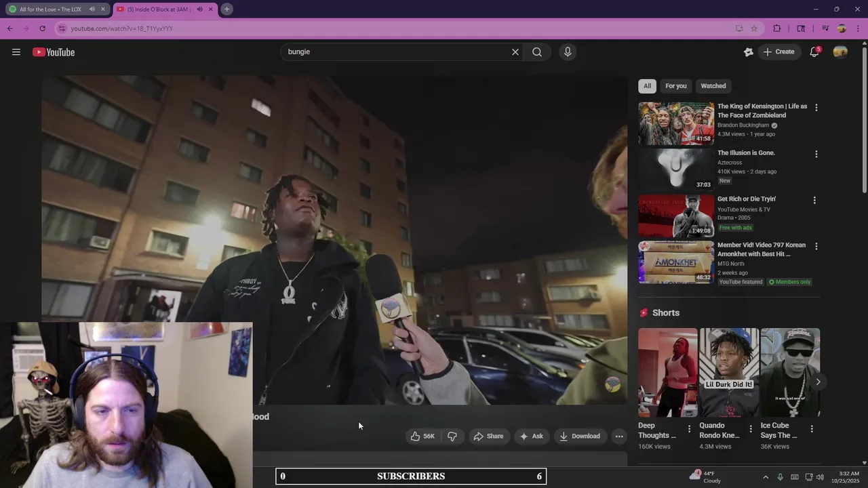Install app icon in the address bar
This screenshot has width=868, height=488.
(739, 28)
